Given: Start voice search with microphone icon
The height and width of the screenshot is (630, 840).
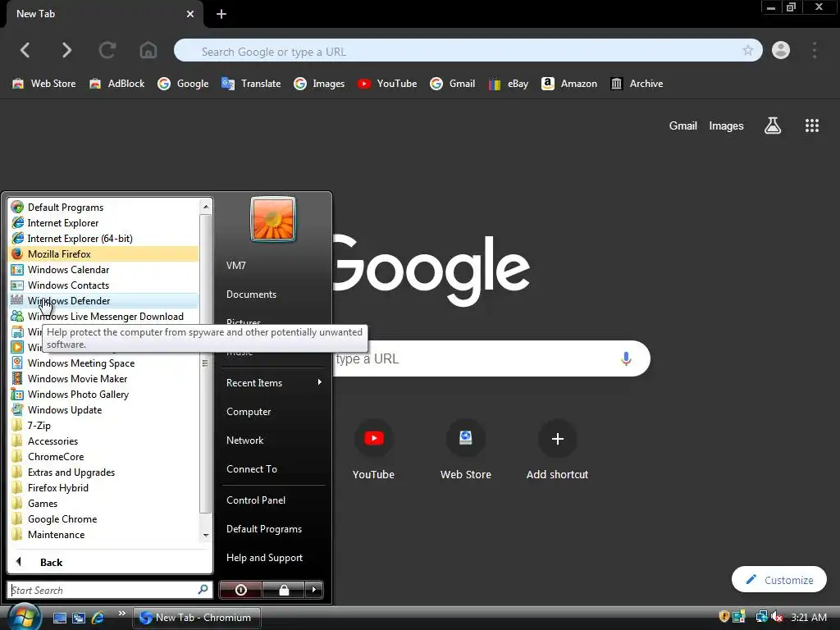Looking at the screenshot, I should [x=626, y=358].
